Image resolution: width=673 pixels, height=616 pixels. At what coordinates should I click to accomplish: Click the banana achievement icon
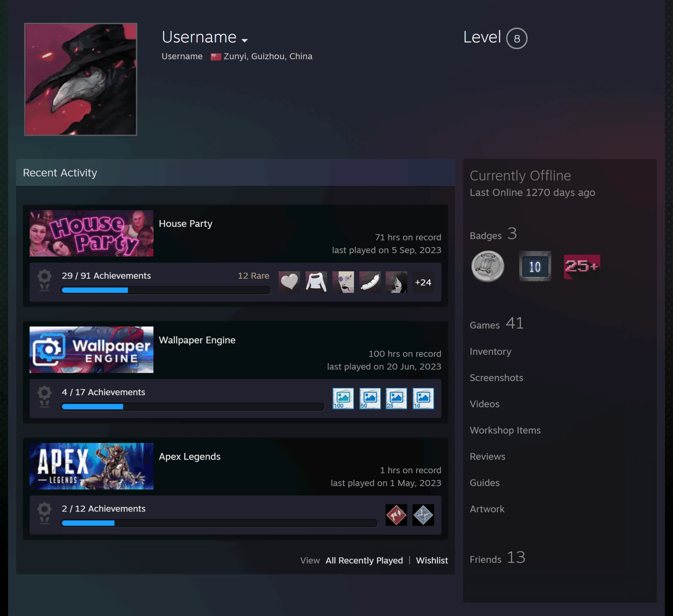click(370, 282)
